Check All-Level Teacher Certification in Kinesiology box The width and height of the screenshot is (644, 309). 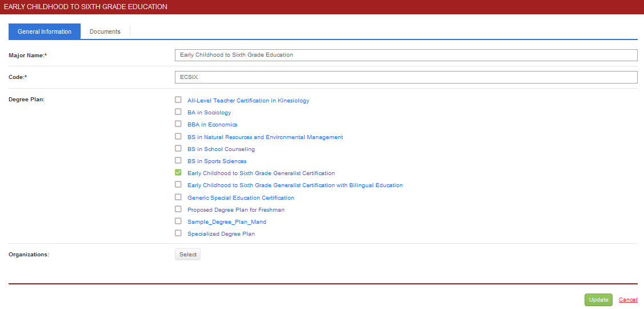178,100
